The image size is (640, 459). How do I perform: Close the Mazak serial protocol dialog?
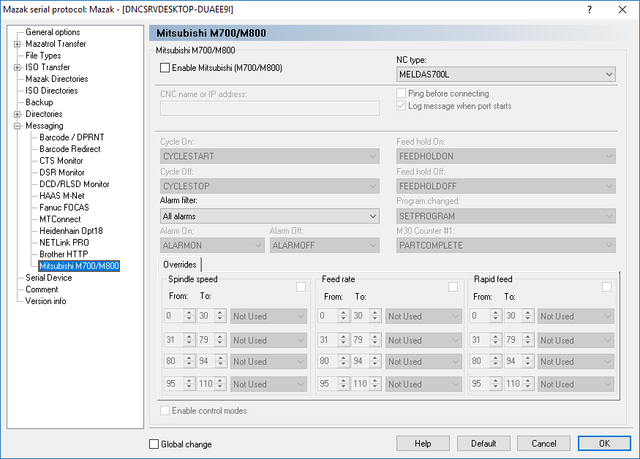click(622, 9)
